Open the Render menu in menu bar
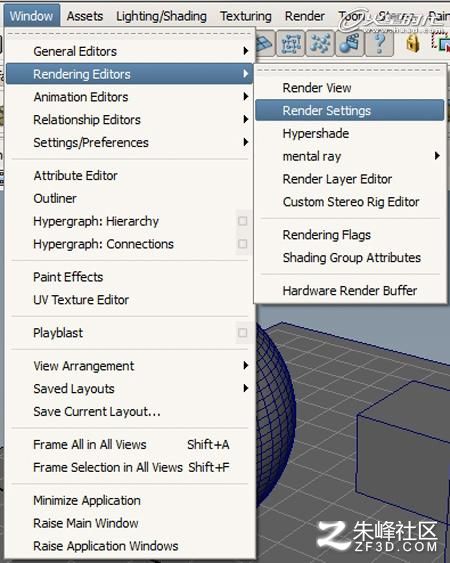Screen dimensions: 450x563 [x=305, y=16]
